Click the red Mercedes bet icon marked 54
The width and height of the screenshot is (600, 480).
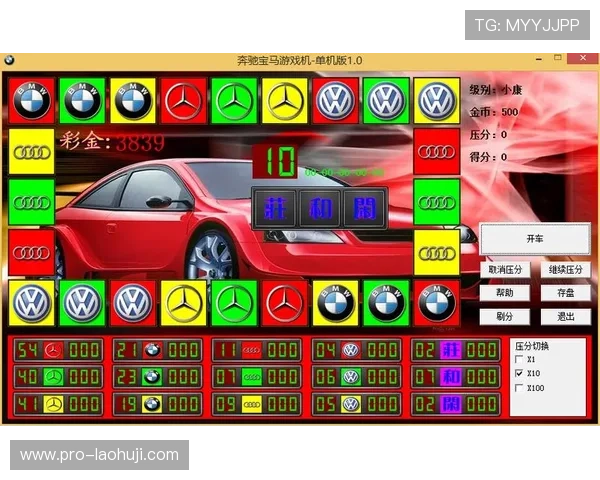click(53, 350)
